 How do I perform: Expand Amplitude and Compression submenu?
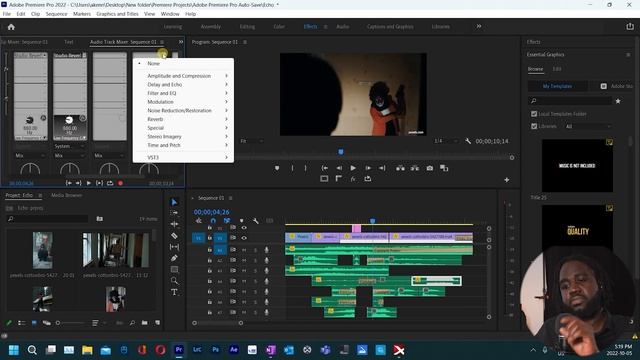coord(183,76)
